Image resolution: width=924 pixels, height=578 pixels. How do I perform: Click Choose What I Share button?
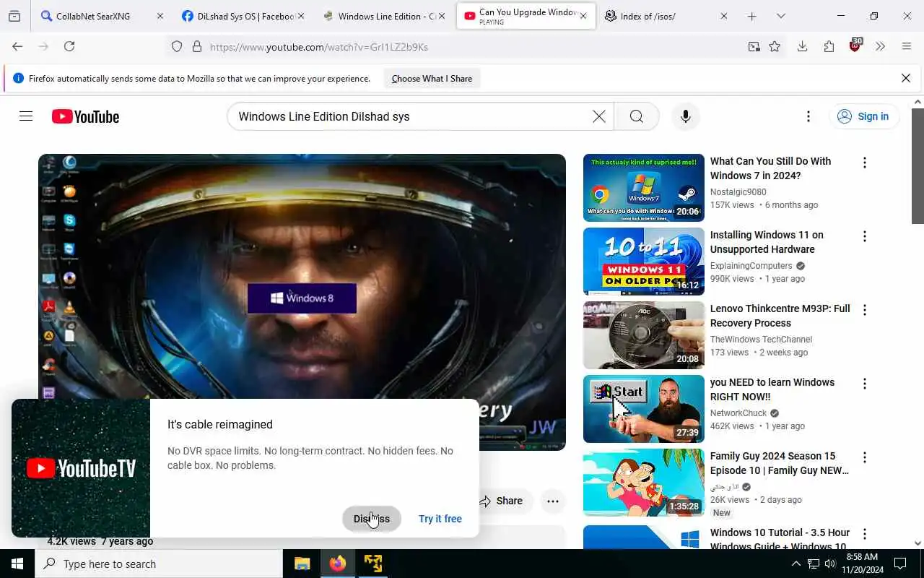432,79
